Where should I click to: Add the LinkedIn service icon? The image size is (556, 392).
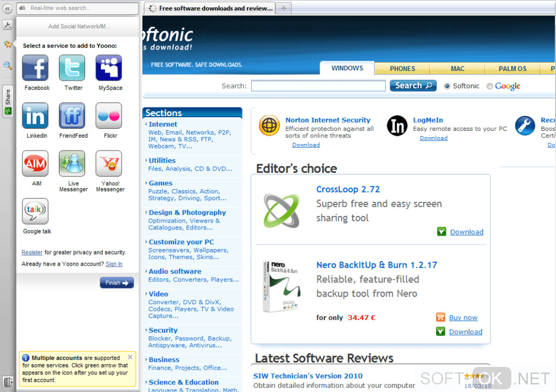[x=35, y=116]
